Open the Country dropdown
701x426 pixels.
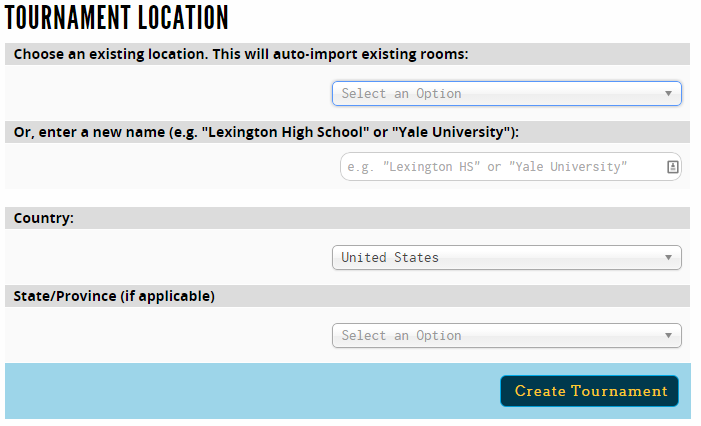(x=506, y=258)
